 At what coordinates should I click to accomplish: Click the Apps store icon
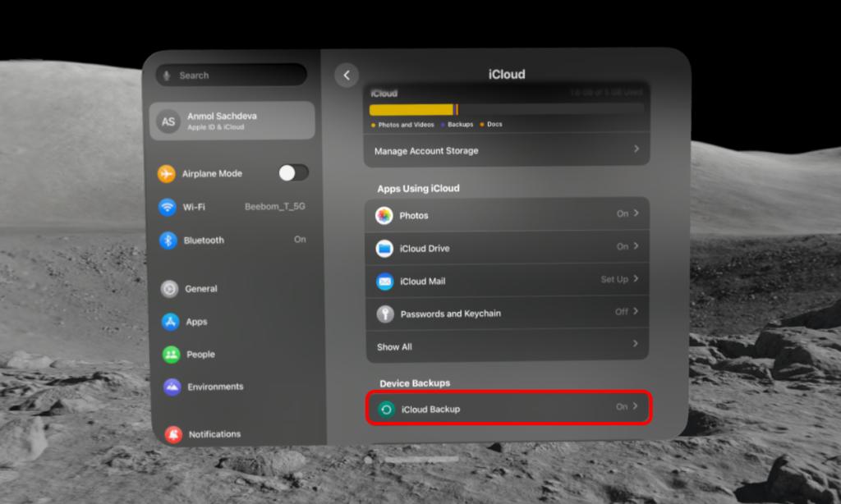171,322
